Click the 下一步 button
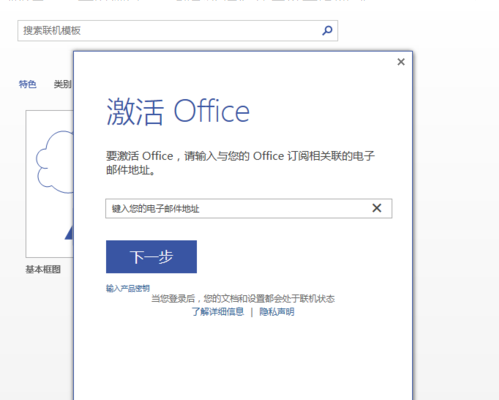The height and width of the screenshot is (400, 499). coord(151,257)
